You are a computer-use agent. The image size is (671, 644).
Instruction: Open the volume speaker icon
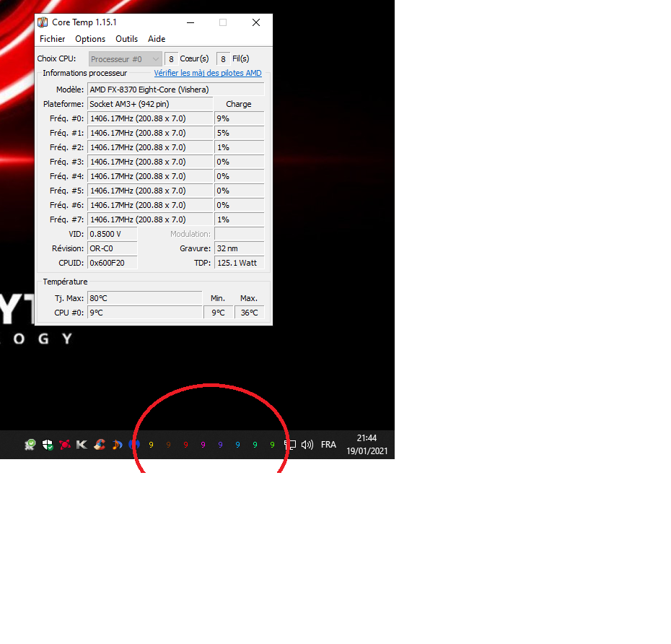coord(307,445)
